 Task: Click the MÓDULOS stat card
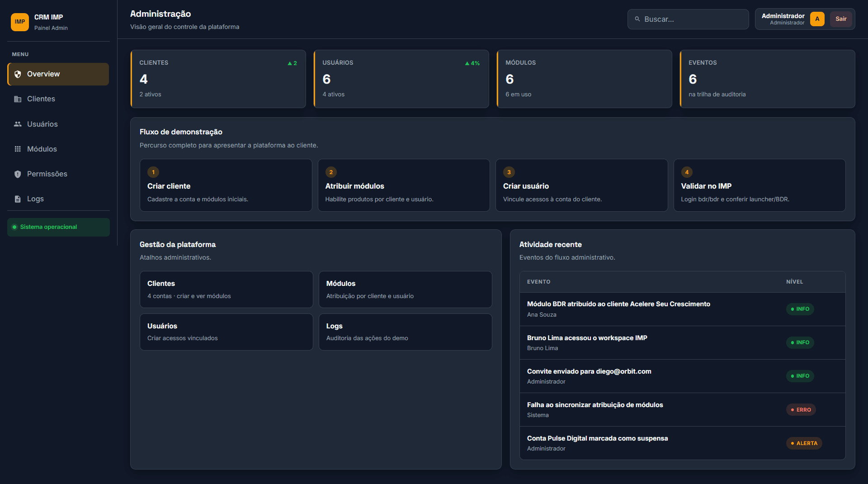click(584, 79)
